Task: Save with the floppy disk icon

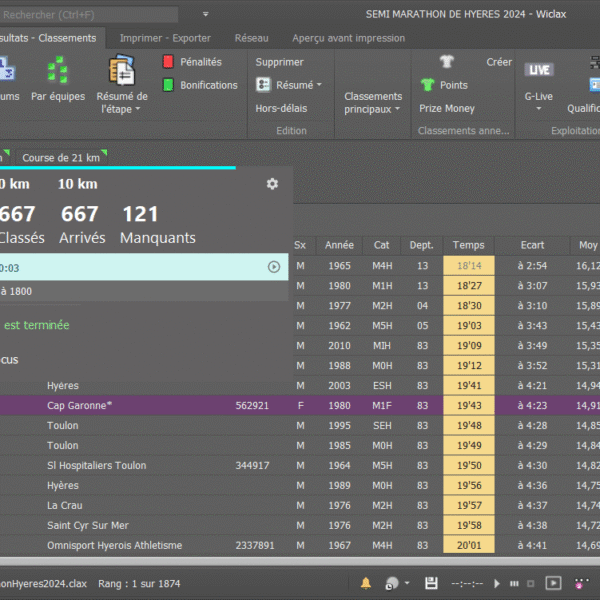Action: click(431, 583)
